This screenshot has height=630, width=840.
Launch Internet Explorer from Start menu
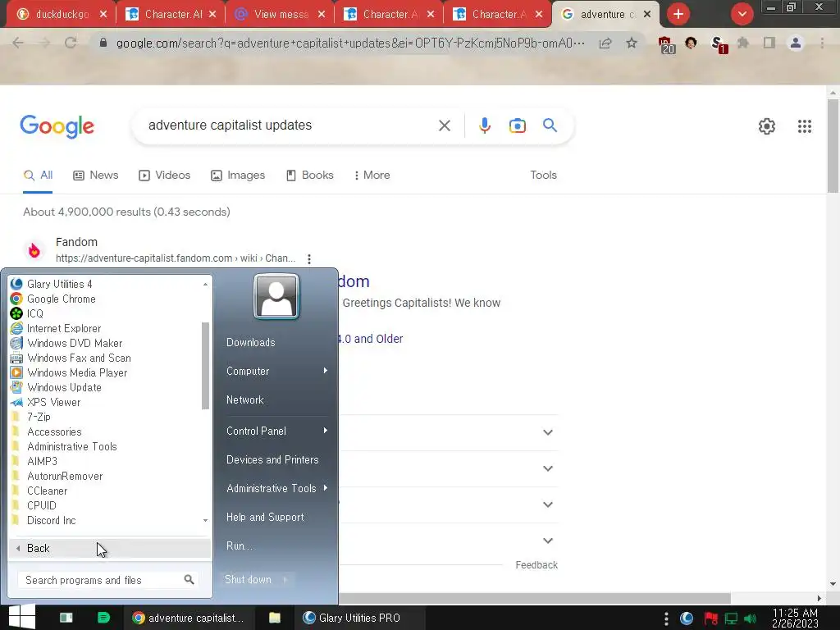64,328
